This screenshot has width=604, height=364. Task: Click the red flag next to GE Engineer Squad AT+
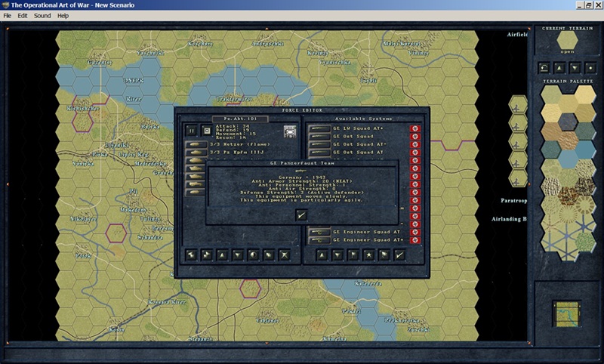414,240
